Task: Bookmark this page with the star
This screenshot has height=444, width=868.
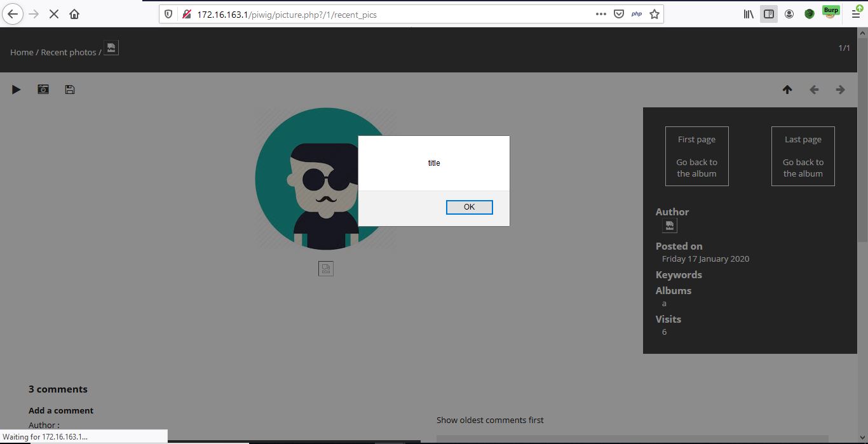Action: [654, 14]
